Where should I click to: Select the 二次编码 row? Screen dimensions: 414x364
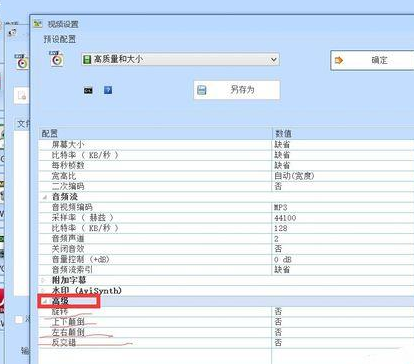(226, 186)
